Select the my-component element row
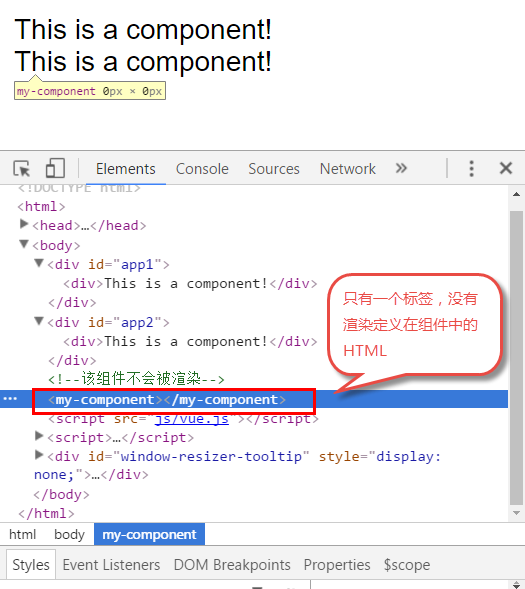This screenshot has height=589, width=525. pyautogui.click(x=254, y=399)
